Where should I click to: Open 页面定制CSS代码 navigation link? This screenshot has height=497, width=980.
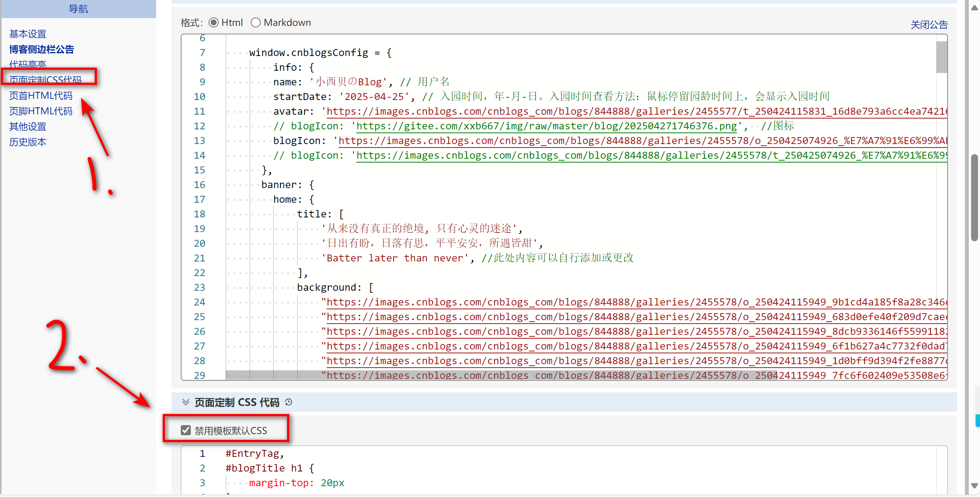tap(46, 80)
